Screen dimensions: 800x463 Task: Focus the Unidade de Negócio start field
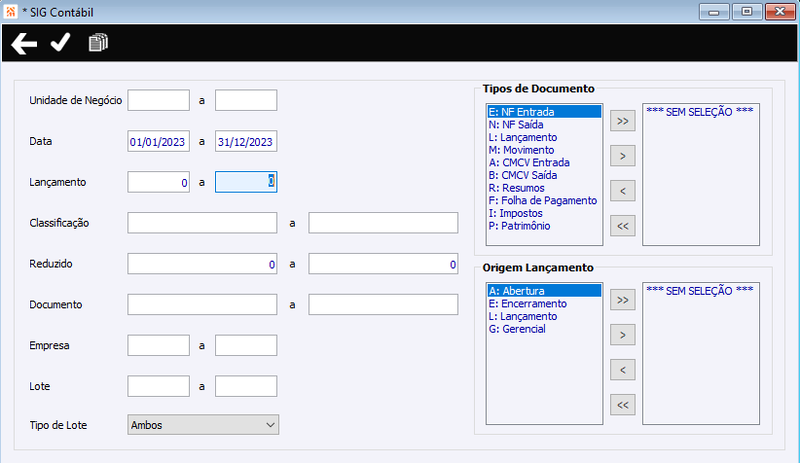point(159,100)
